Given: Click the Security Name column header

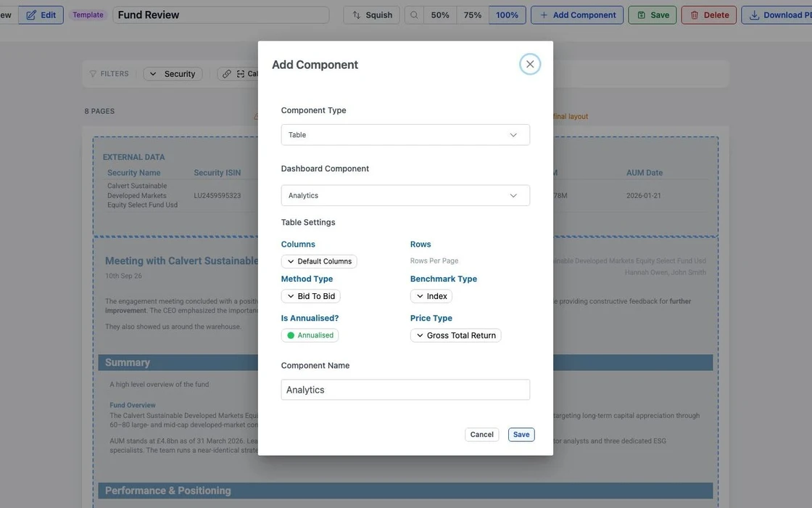Looking at the screenshot, I should tap(133, 173).
